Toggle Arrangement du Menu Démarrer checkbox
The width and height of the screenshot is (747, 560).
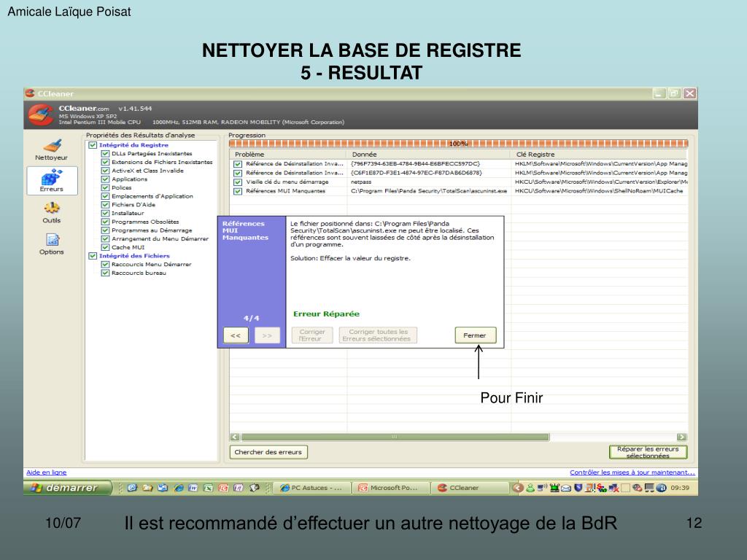coord(105,239)
